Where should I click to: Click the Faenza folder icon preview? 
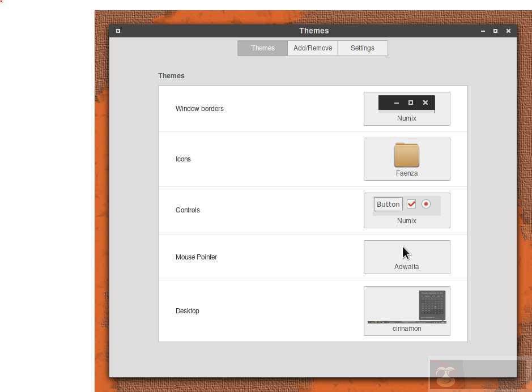pyautogui.click(x=407, y=155)
